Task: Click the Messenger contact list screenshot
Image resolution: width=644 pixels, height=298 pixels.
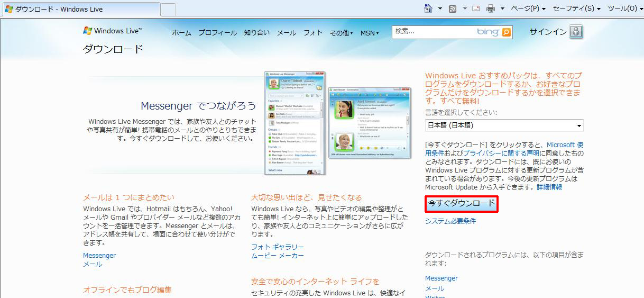Action: click(x=295, y=123)
